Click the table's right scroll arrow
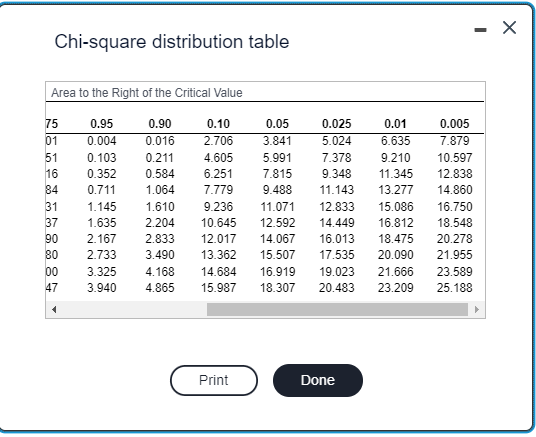 [477, 310]
